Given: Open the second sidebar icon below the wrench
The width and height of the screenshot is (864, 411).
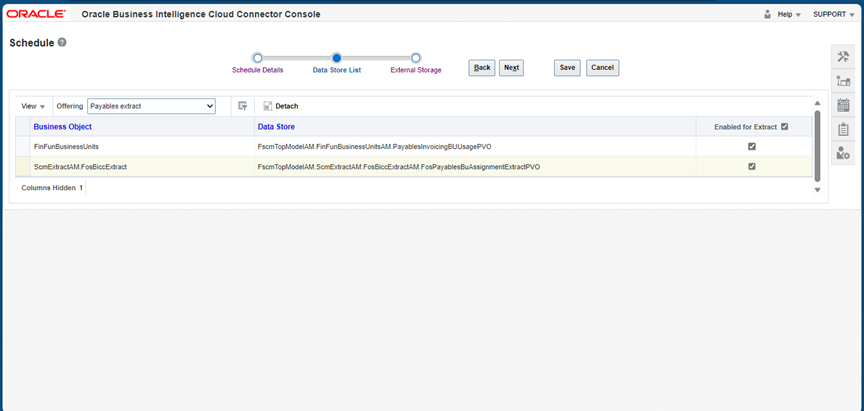Looking at the screenshot, I should pos(843,81).
